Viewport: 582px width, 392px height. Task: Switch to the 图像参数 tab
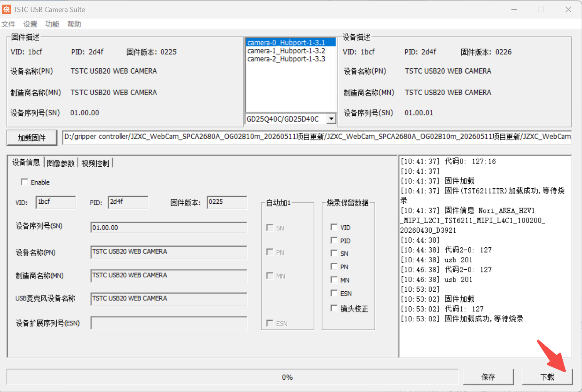pos(61,163)
